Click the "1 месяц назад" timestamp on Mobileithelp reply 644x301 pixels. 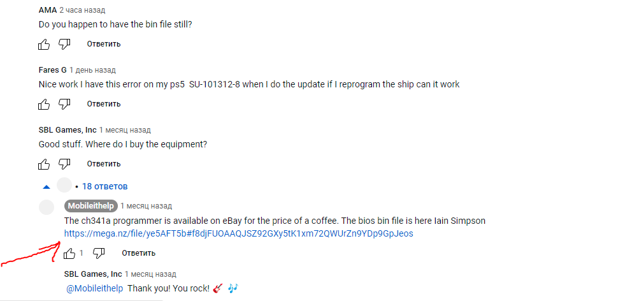146,206
